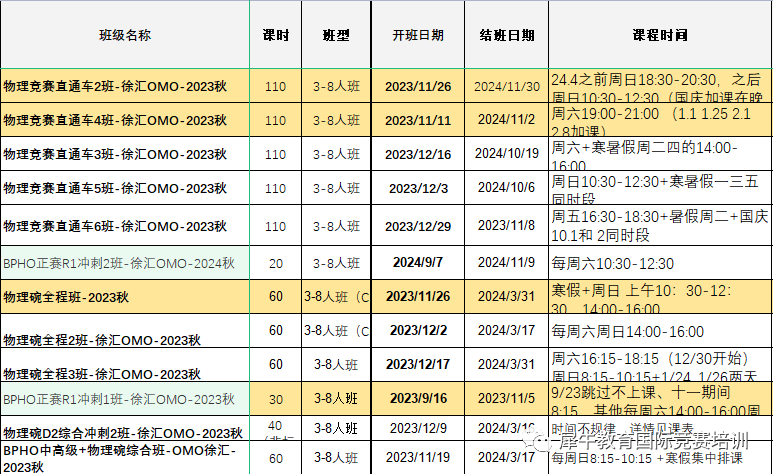Click start date 2023/11/26 of 直通车2班 row
This screenshot has height=474, width=773.
tap(418, 86)
